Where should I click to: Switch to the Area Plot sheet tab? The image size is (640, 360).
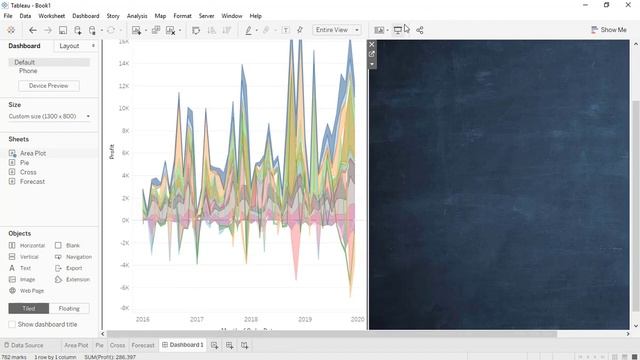(x=76, y=345)
